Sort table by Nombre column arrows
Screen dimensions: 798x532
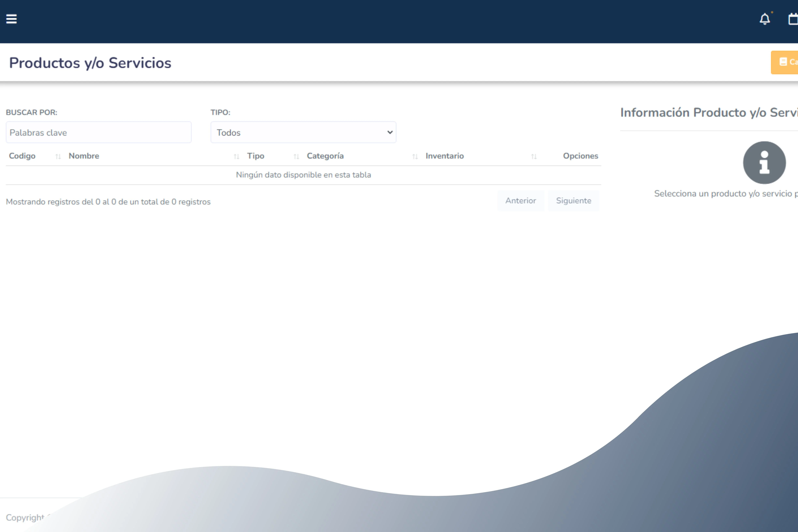coord(236,156)
